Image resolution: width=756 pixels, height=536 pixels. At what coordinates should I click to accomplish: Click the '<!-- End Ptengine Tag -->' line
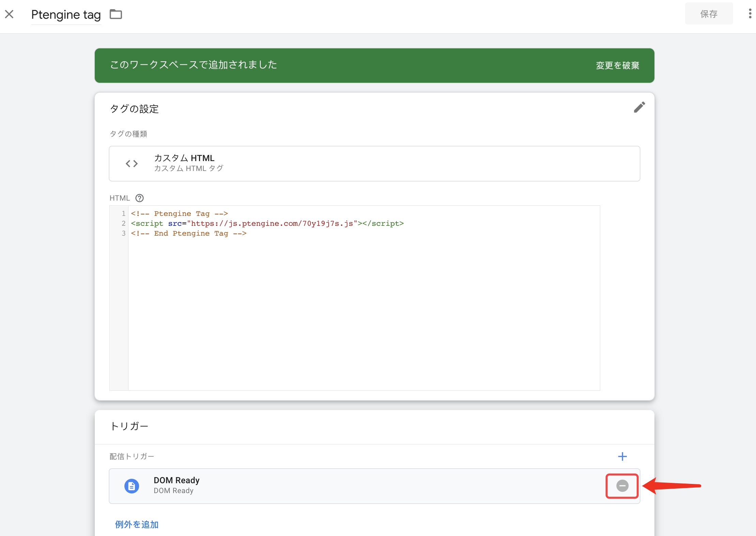tap(188, 233)
